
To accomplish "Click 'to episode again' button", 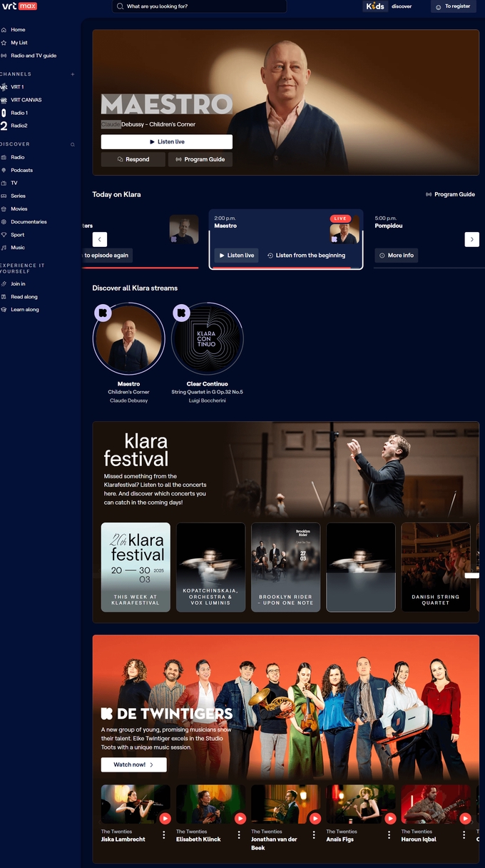I will (107, 255).
